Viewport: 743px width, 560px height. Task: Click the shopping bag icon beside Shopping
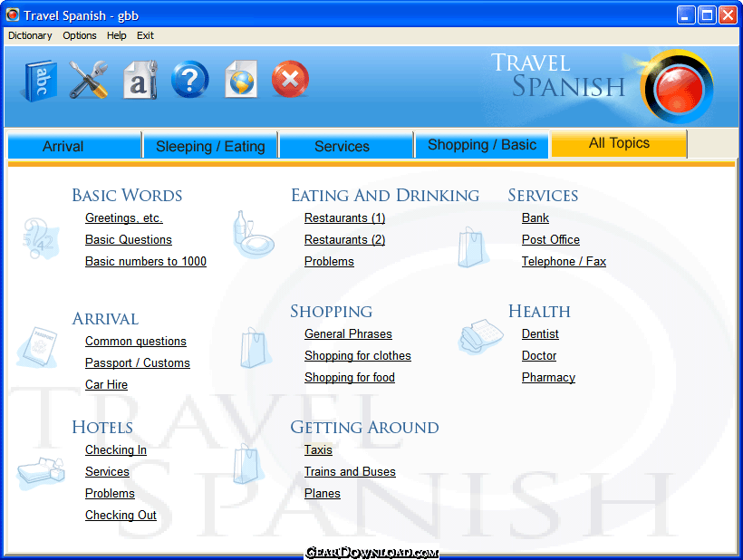(256, 348)
